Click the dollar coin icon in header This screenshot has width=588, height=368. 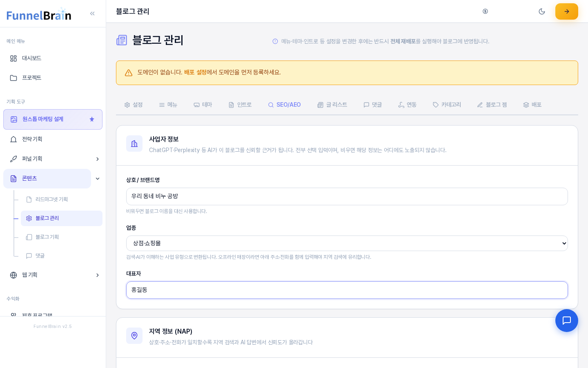(485, 11)
